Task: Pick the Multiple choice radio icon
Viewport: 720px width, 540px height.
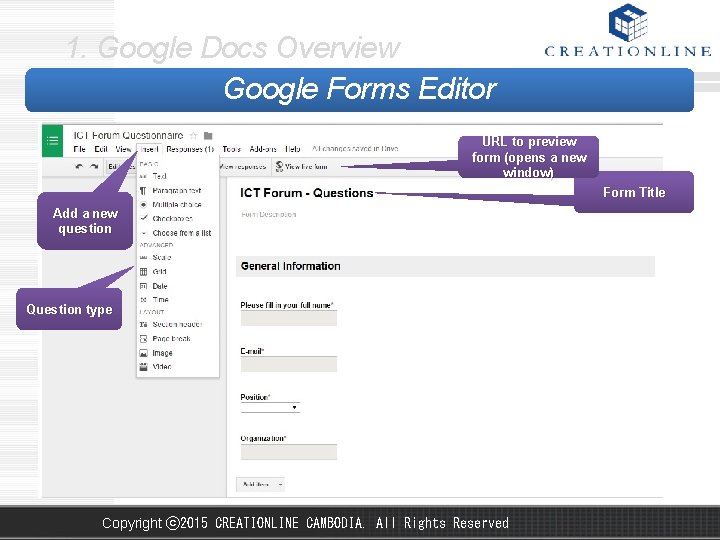Action: coord(143,204)
